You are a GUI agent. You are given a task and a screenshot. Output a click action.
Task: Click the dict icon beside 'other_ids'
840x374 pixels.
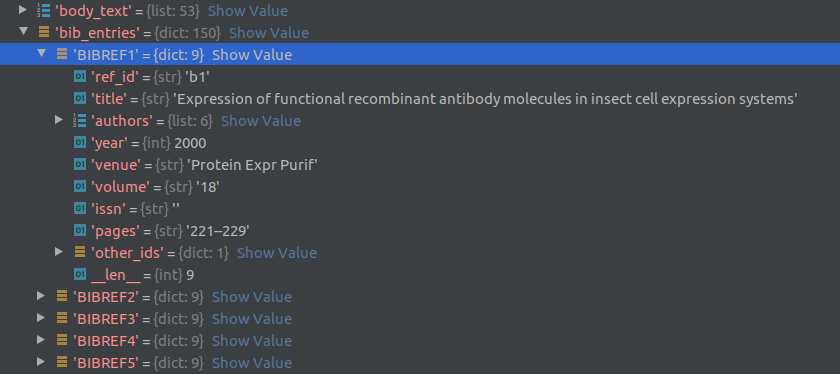coord(79,252)
